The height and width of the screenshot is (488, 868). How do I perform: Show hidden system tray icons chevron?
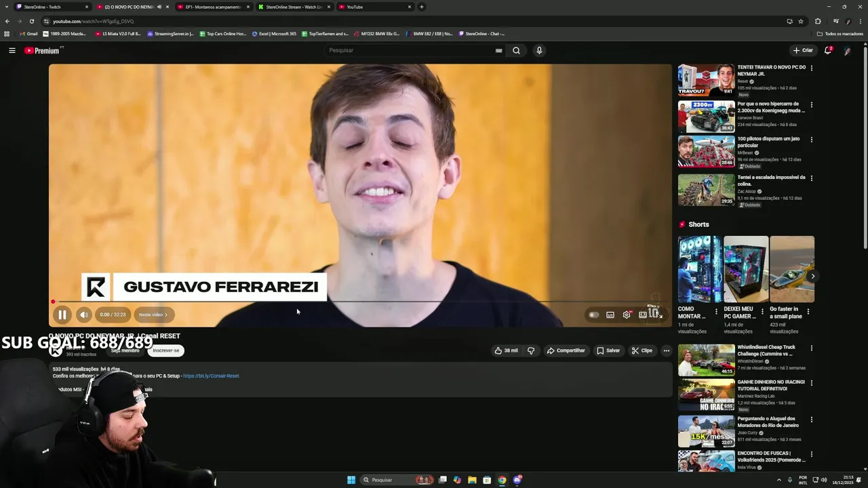coord(778,480)
